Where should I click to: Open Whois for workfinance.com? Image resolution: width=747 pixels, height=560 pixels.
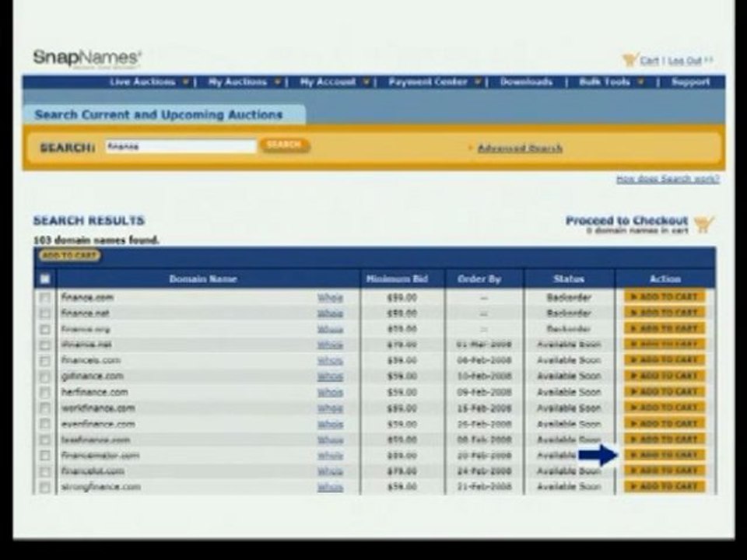tap(330, 408)
